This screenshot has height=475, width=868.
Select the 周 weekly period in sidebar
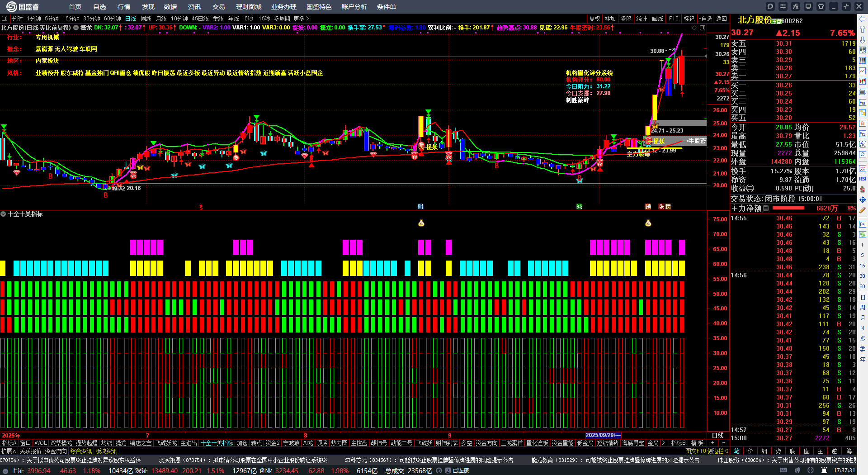pos(863,308)
